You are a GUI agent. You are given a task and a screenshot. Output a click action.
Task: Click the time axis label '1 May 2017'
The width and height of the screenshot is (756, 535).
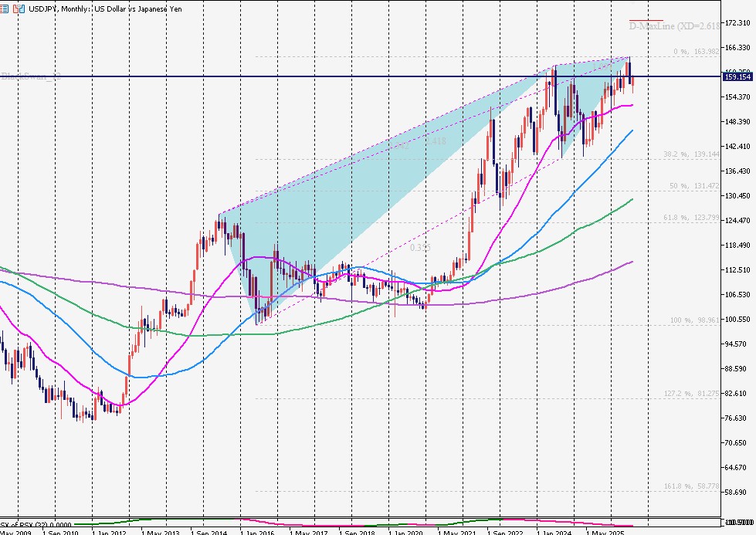309,532
